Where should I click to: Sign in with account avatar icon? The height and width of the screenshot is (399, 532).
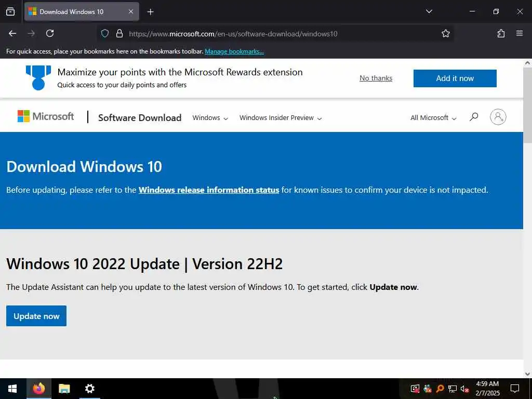498,117
